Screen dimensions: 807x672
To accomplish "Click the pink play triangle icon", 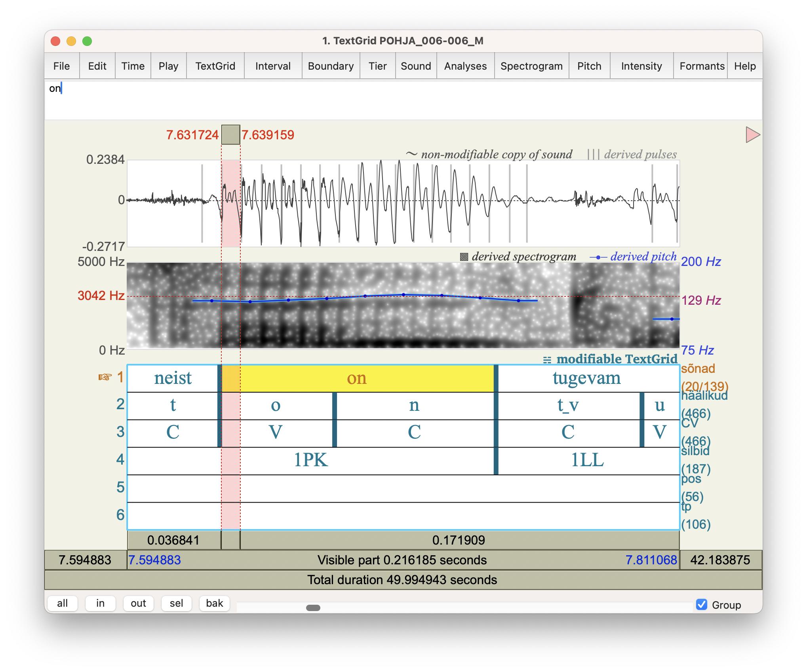I will pyautogui.click(x=752, y=135).
